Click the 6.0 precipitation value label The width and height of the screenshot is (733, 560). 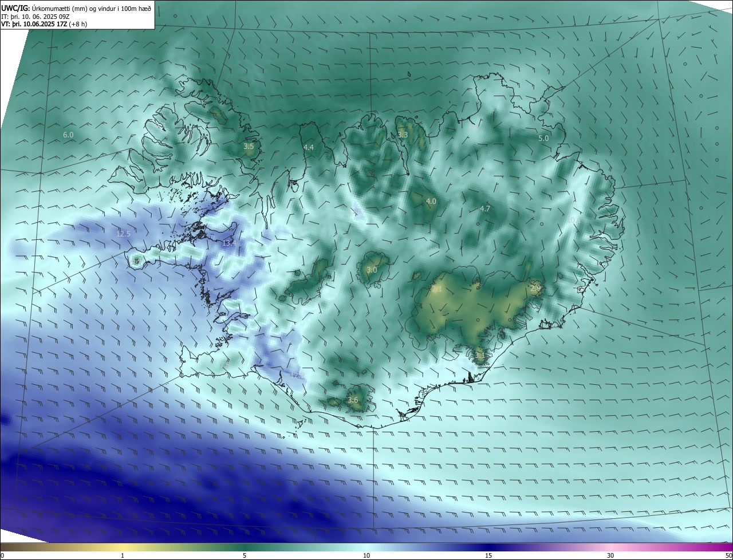click(x=68, y=135)
